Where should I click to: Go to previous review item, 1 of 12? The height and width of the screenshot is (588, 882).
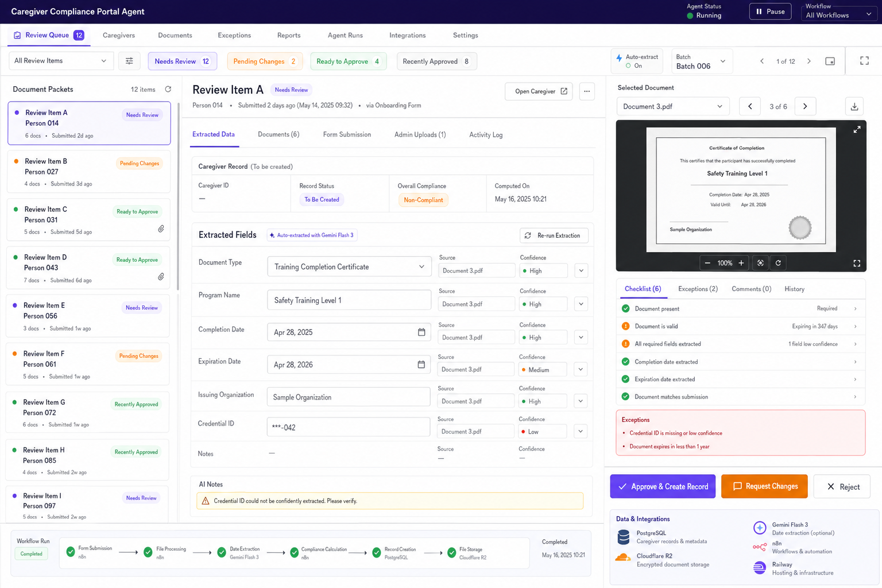click(762, 61)
